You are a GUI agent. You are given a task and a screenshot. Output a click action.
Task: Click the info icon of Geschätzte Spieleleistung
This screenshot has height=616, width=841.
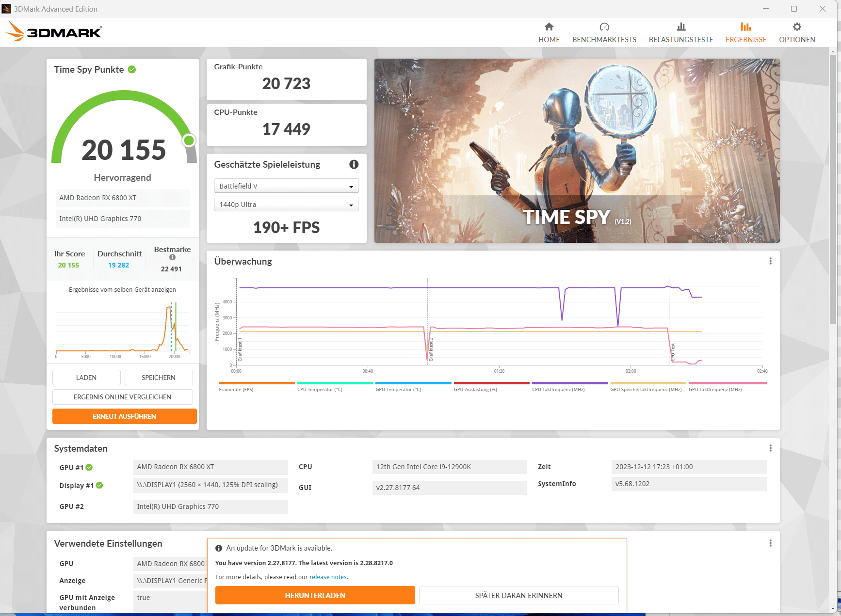[x=354, y=164]
